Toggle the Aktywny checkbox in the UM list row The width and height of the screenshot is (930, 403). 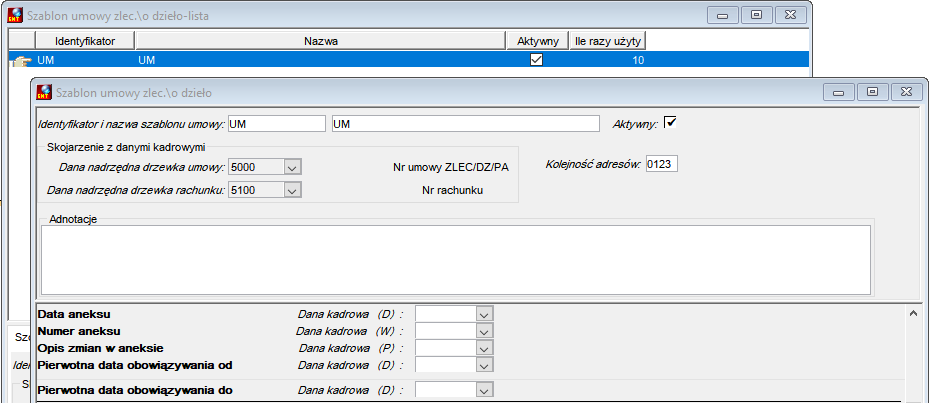[536, 59]
